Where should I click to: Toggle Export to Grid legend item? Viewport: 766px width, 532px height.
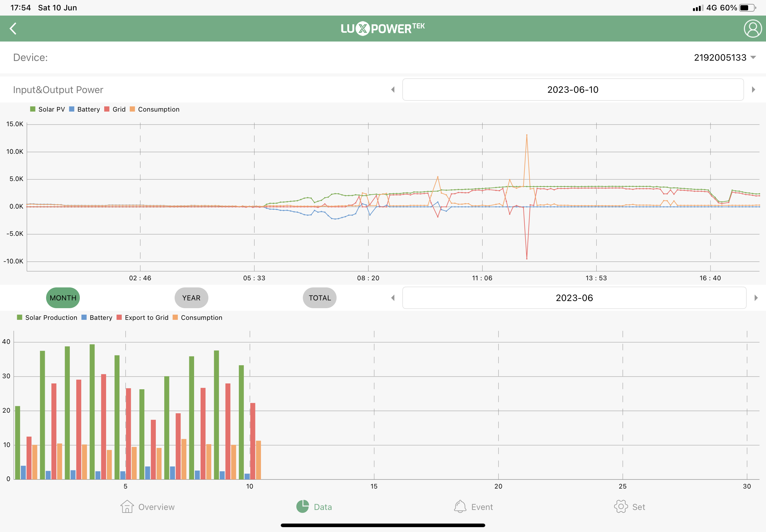point(142,318)
